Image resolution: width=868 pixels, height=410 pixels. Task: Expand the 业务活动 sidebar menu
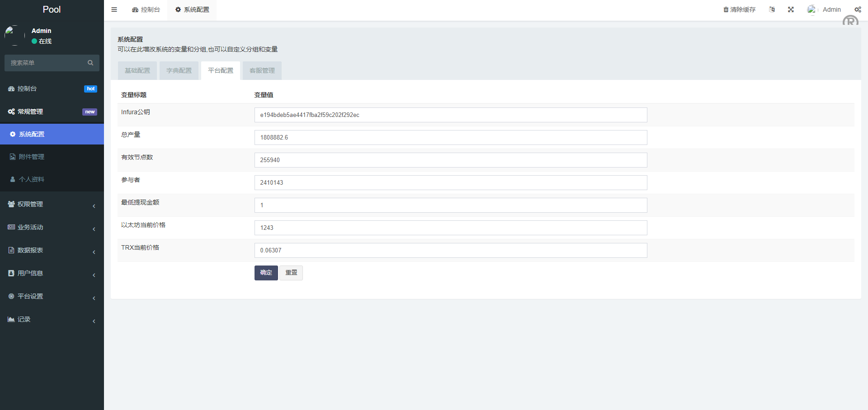point(52,227)
